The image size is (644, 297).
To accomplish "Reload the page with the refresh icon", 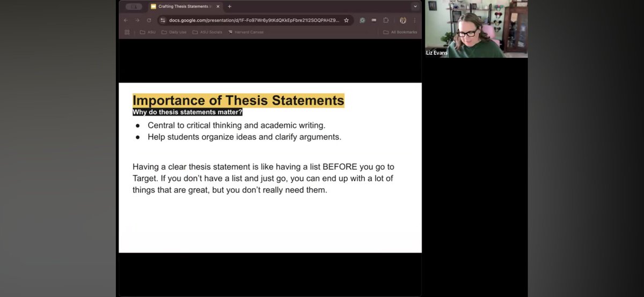I will click(x=149, y=20).
